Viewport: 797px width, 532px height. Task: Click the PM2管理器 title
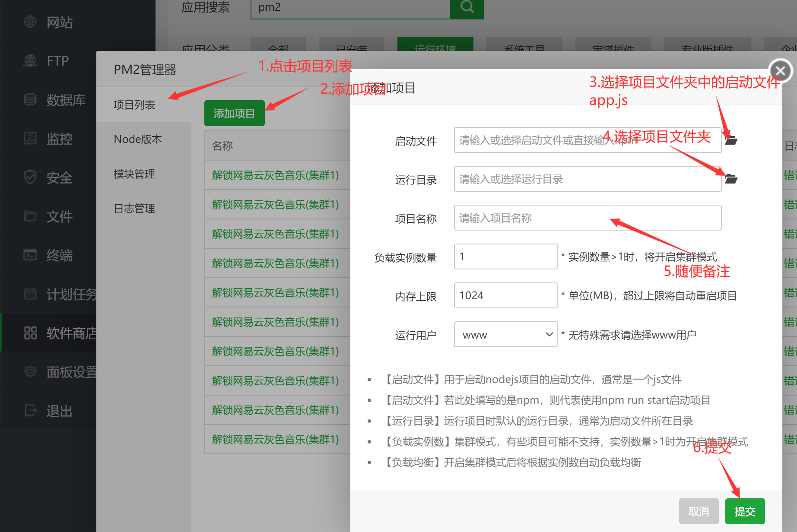point(145,70)
